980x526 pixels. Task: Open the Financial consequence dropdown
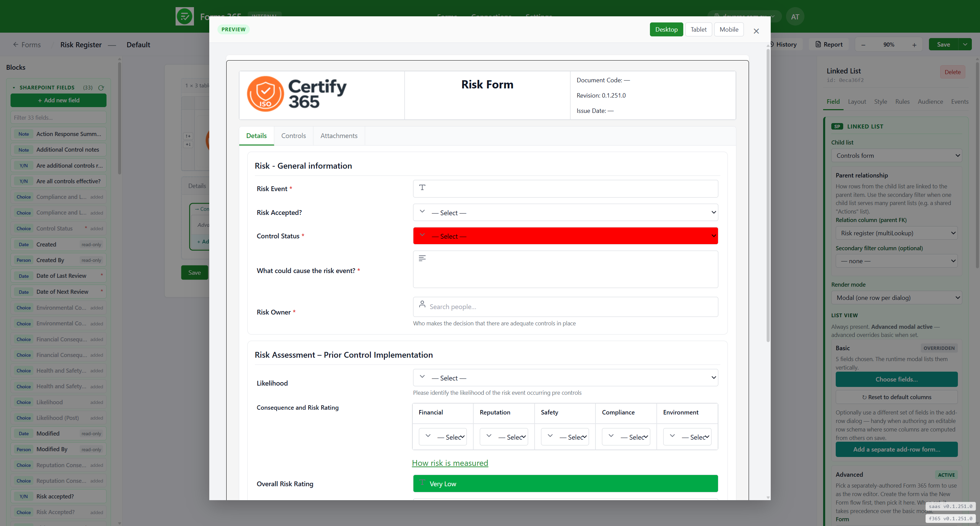click(442, 437)
